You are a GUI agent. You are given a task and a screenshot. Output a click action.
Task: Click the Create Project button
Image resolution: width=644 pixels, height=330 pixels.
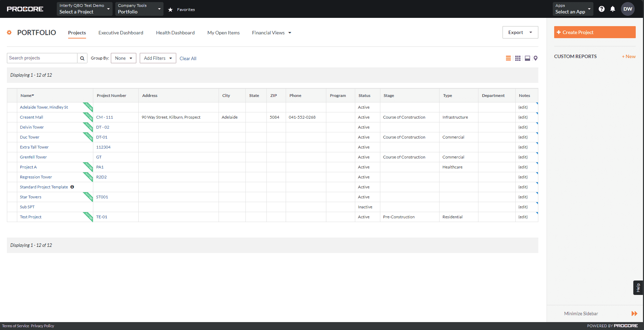coord(594,32)
